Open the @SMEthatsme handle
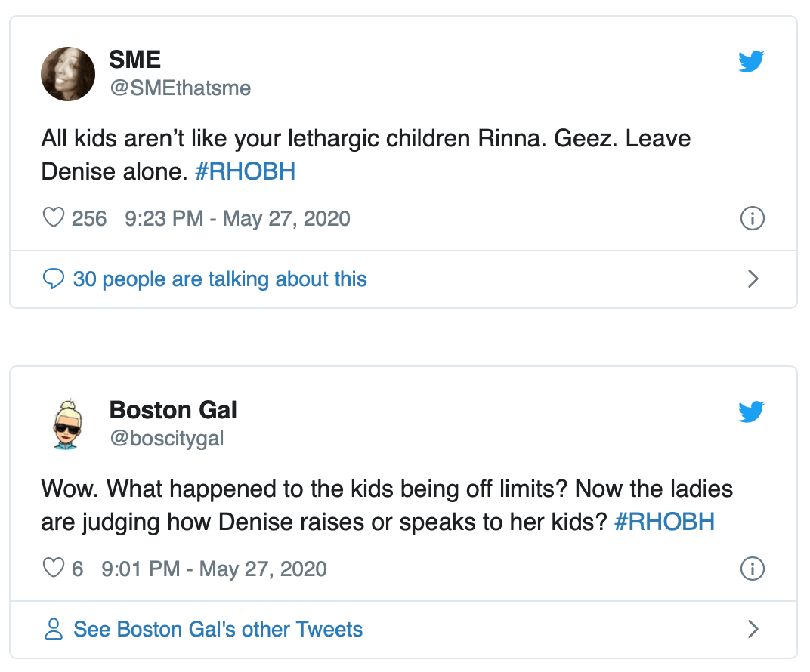810x672 pixels. [x=180, y=88]
